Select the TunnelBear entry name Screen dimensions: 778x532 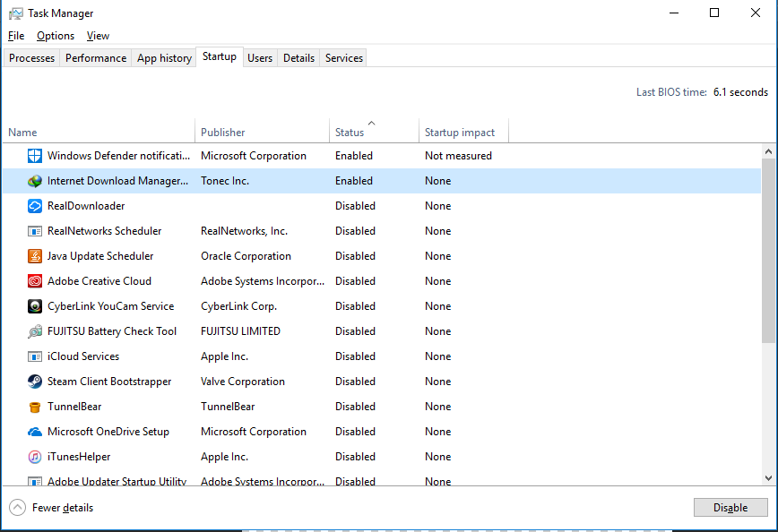tap(74, 407)
